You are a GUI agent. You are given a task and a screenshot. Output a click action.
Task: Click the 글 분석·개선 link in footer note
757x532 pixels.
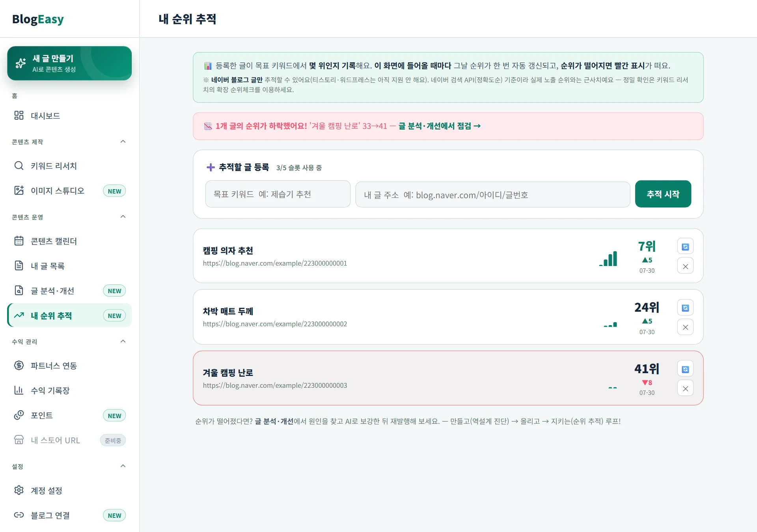click(x=274, y=421)
